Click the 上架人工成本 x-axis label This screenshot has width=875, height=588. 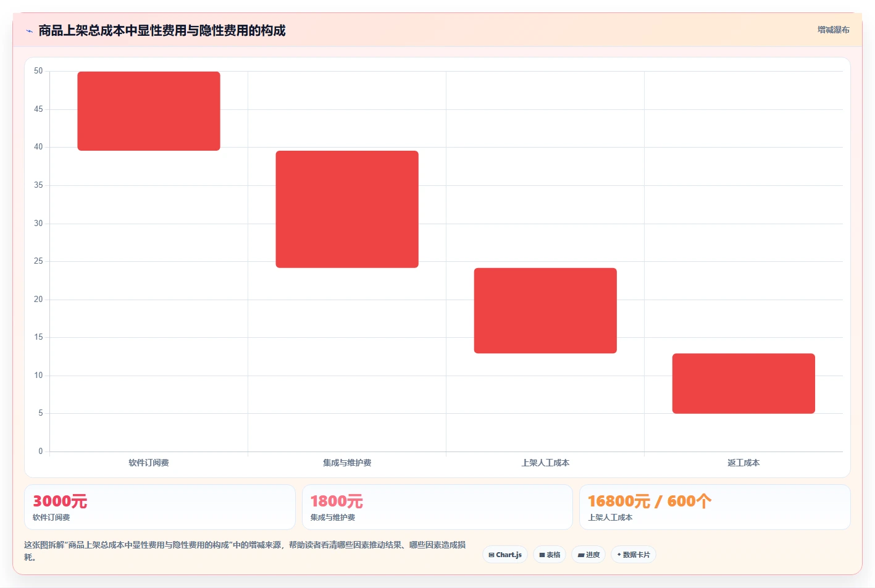pyautogui.click(x=545, y=463)
